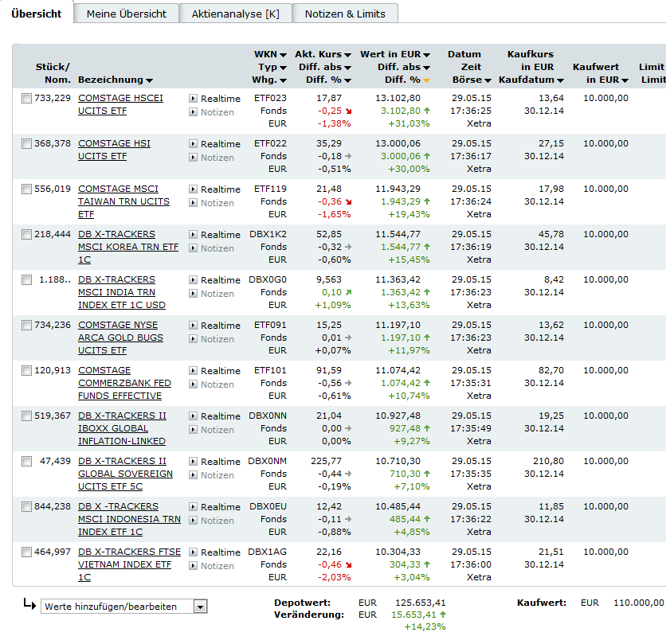Open Realtime icon for COMMERZBANK FED FUNDS row
Image resolution: width=666 pixels, height=644 pixels.
coord(193,371)
